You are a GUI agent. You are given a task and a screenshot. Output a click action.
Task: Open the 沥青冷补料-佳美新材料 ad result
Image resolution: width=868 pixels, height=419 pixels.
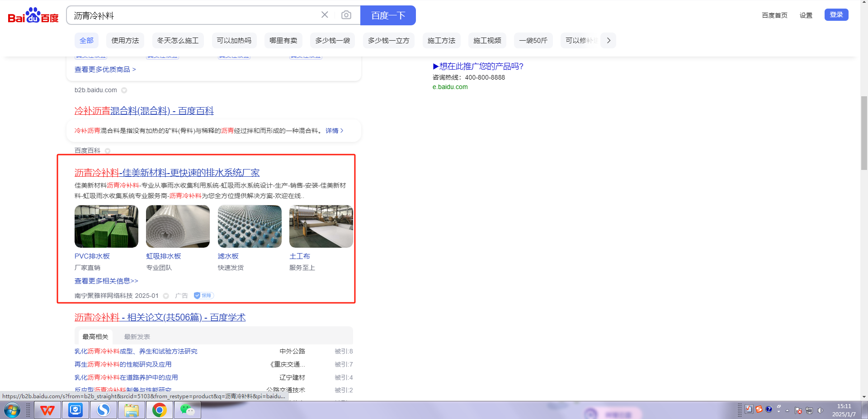[x=167, y=173]
